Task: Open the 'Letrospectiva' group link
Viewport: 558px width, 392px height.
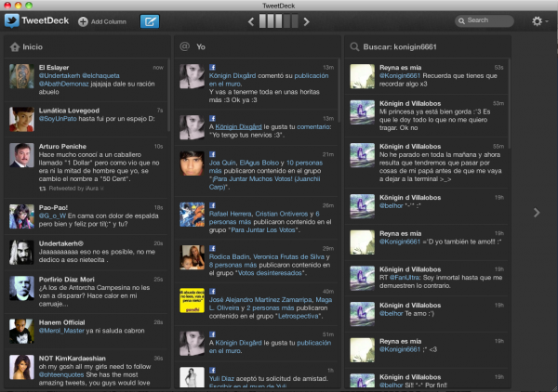Action: click(x=298, y=316)
